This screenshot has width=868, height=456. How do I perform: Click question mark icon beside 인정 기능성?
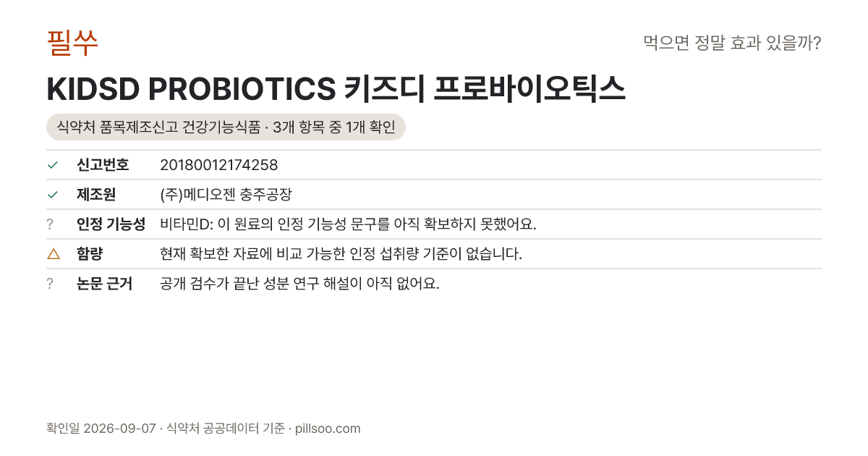click(x=50, y=224)
